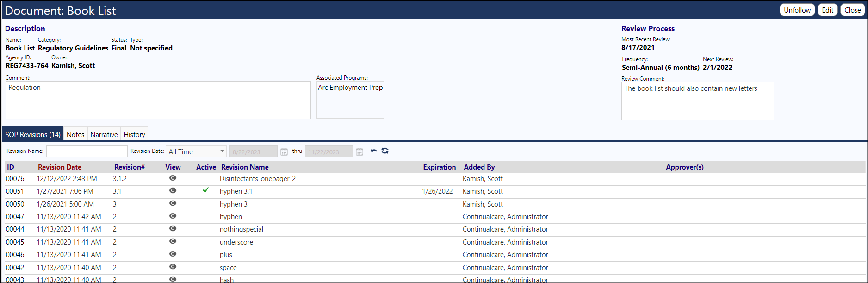Click Agency ID REG7433-764
868x283 pixels.
27,66
